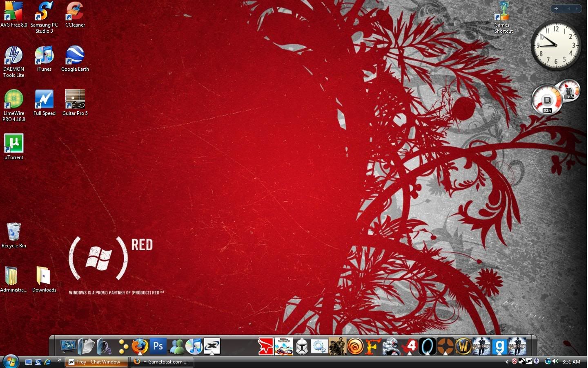The image size is (588, 368).
Task: Click the DAEMON Tools lightning tray icon
Action: [x=536, y=361]
